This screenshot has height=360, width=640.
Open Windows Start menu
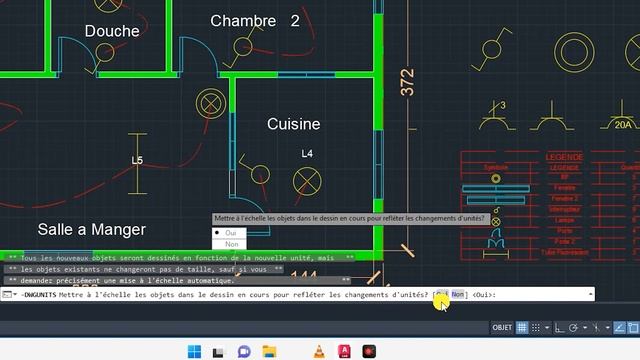(x=194, y=351)
